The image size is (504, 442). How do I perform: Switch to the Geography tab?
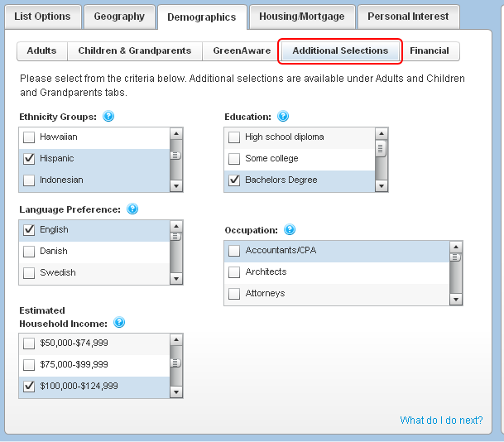(119, 17)
